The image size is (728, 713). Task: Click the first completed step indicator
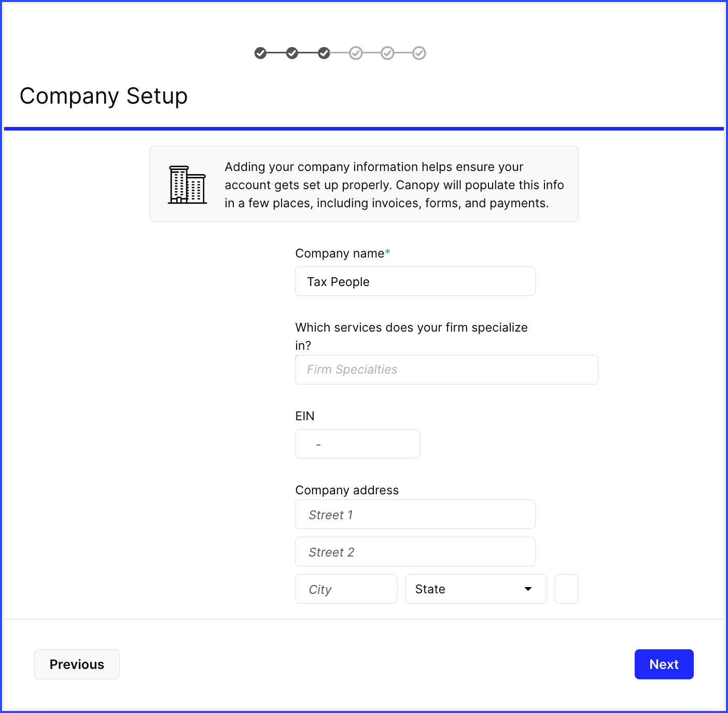(x=260, y=53)
